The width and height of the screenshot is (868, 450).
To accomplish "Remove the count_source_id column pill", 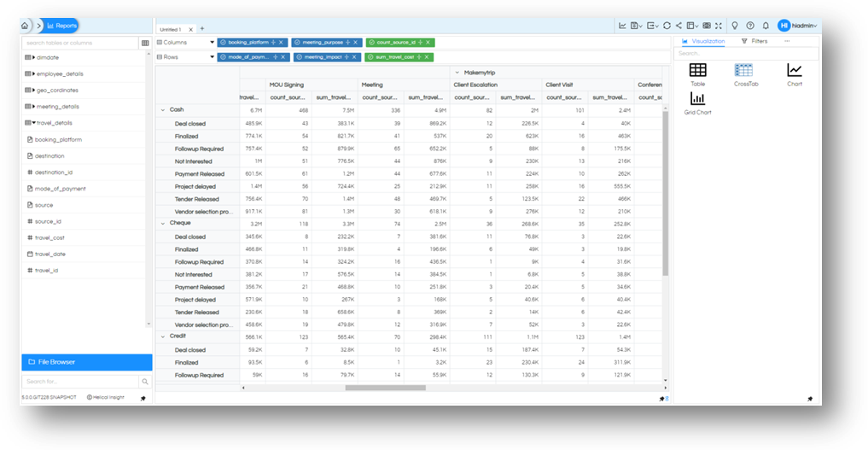I will click(428, 43).
